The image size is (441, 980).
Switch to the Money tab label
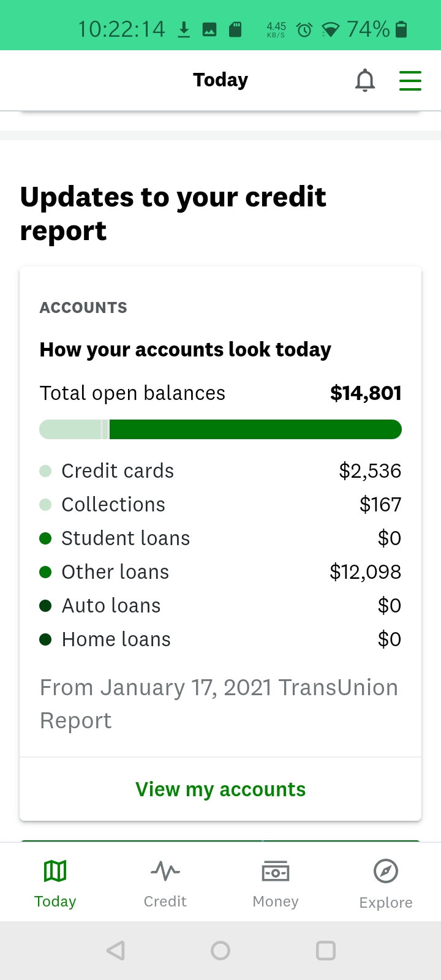click(276, 902)
